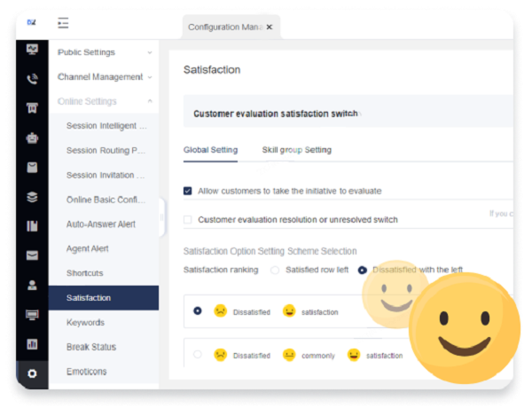The width and height of the screenshot is (532, 408).
Task: Enable Customer evaluation resolution or unresolved switch
Action: (x=188, y=219)
